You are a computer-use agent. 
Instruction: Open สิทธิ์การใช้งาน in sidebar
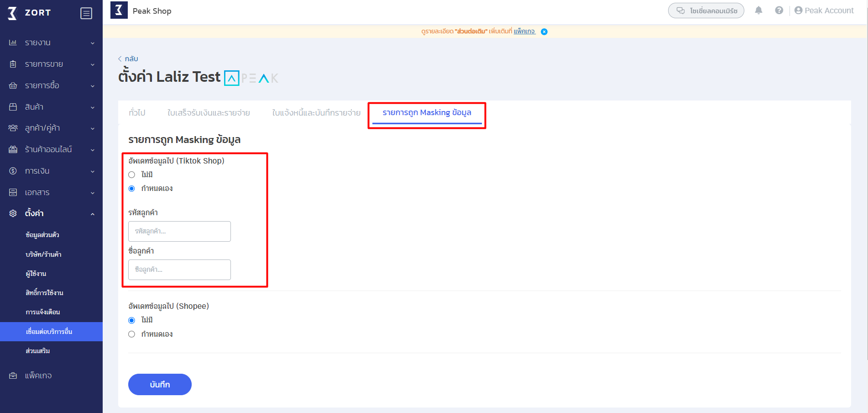[x=44, y=292]
